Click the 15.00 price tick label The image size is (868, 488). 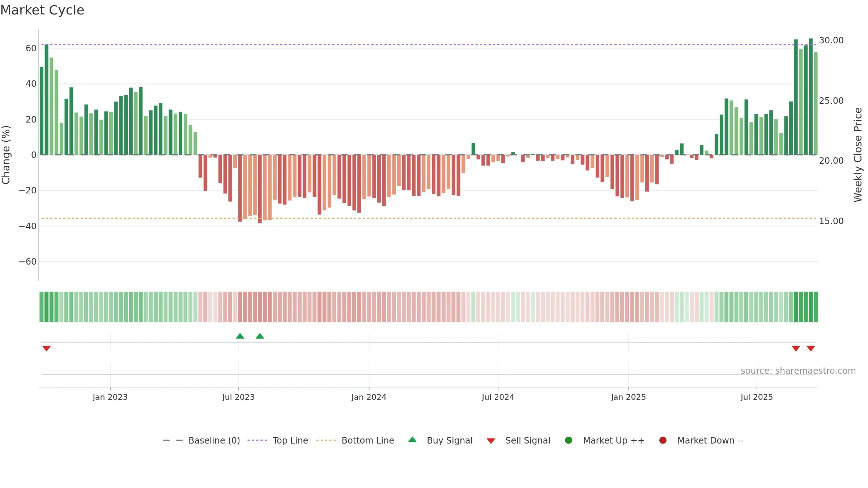(831, 221)
